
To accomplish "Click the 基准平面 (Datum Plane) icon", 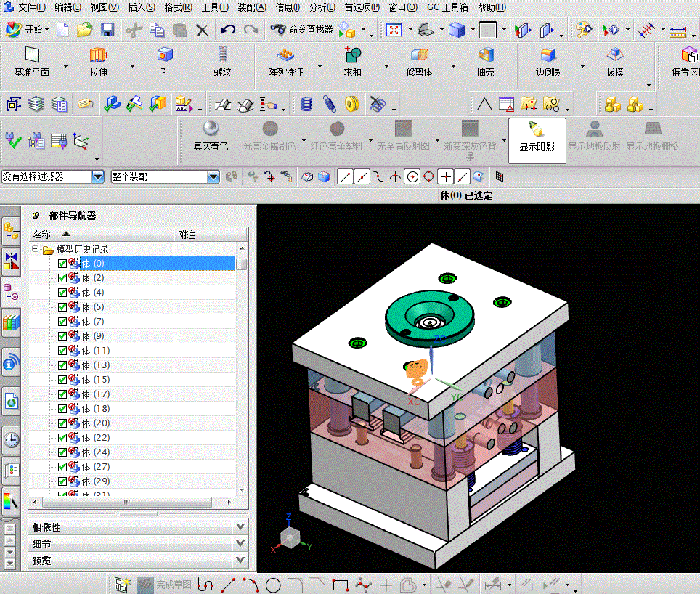I will (31, 55).
